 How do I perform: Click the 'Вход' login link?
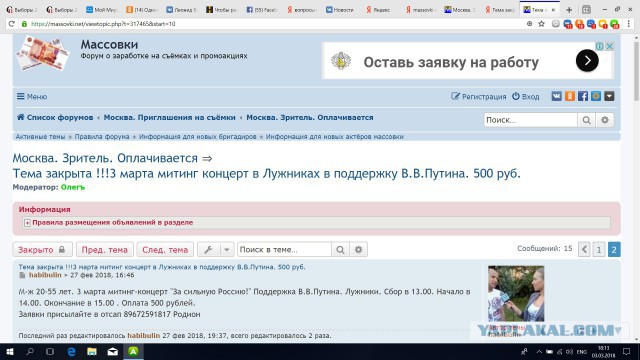[x=526, y=96]
